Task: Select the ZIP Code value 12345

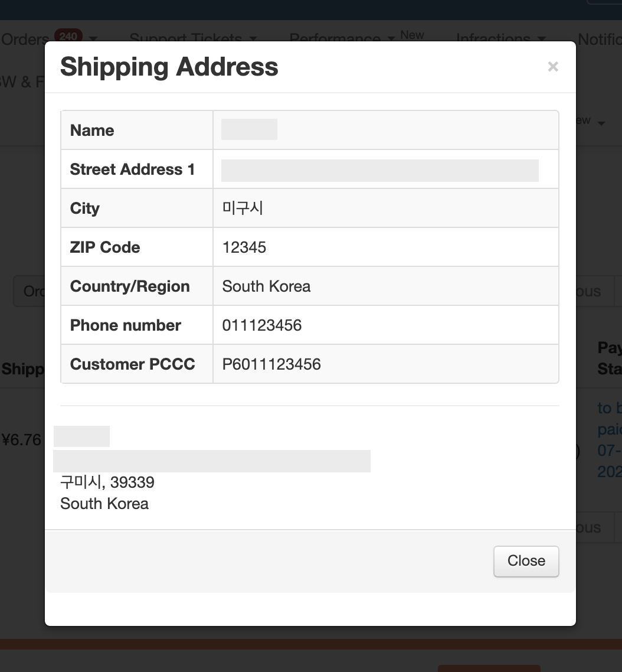Action: [244, 247]
